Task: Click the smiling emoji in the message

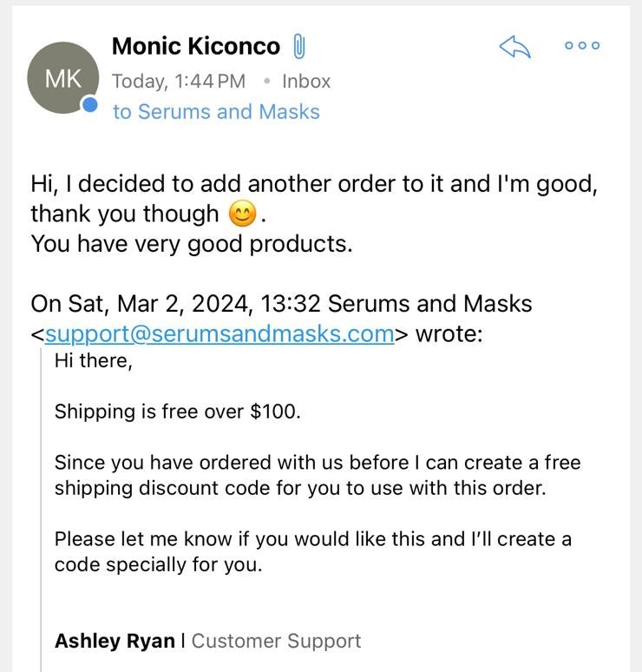Action: click(243, 214)
